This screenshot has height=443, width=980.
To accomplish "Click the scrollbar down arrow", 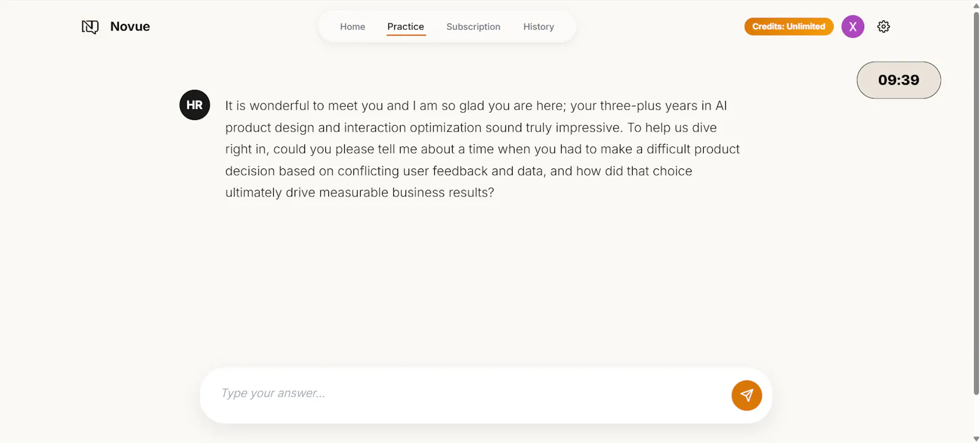I will coord(976,438).
